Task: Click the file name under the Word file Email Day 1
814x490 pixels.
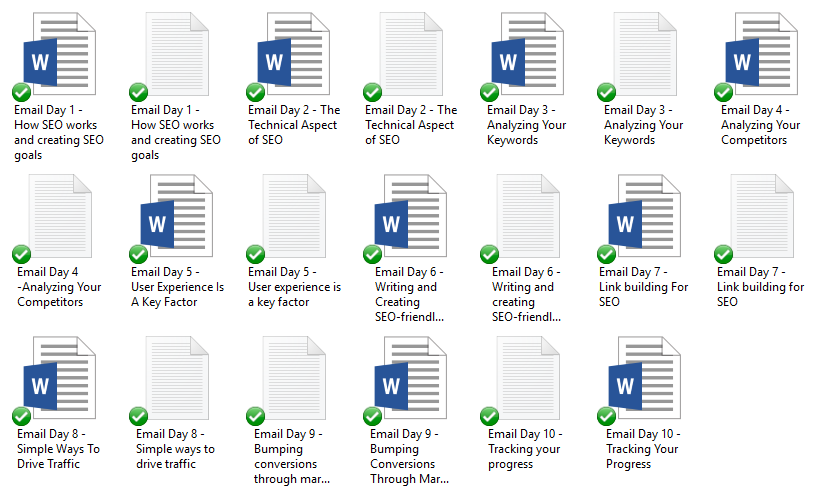Action: [x=59, y=132]
